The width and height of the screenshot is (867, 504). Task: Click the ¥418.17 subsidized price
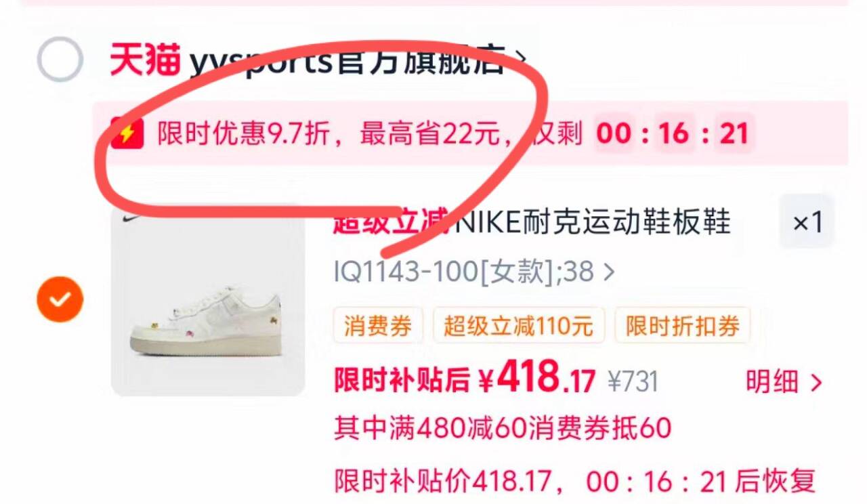point(536,378)
